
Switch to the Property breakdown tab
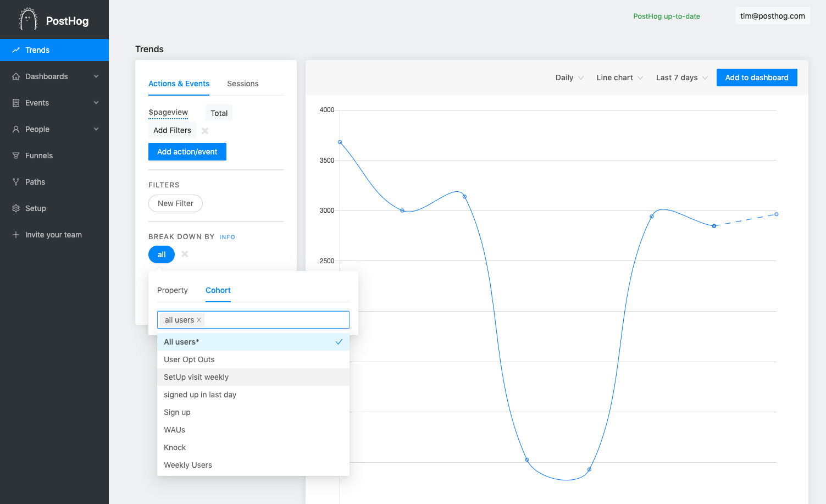click(173, 290)
